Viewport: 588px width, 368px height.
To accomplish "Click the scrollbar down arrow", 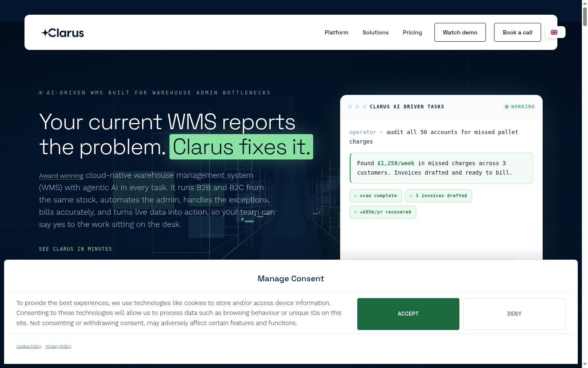I will click(585, 364).
